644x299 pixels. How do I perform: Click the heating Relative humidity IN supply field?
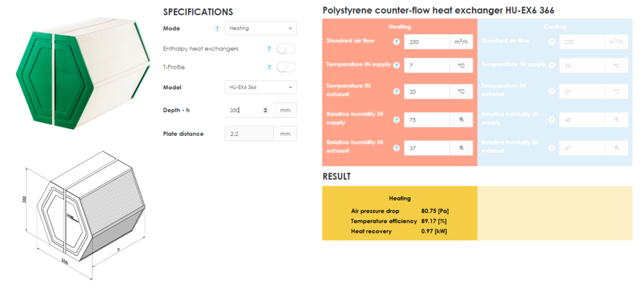click(x=426, y=119)
